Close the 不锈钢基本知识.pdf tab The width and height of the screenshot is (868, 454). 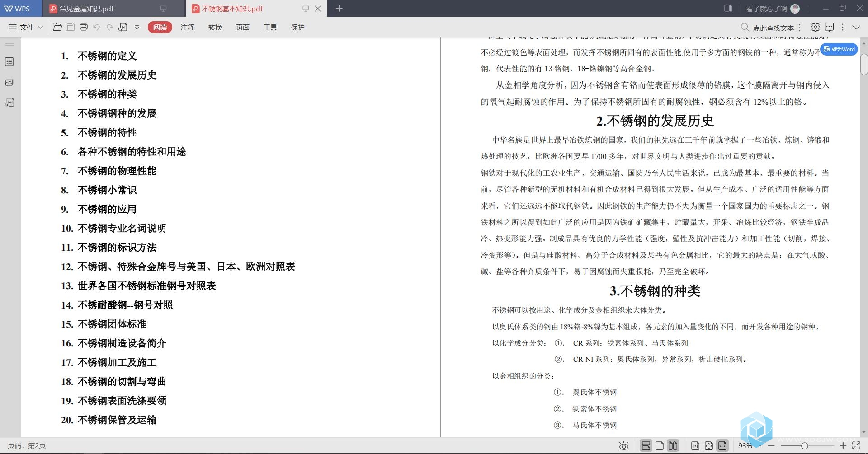tap(318, 9)
